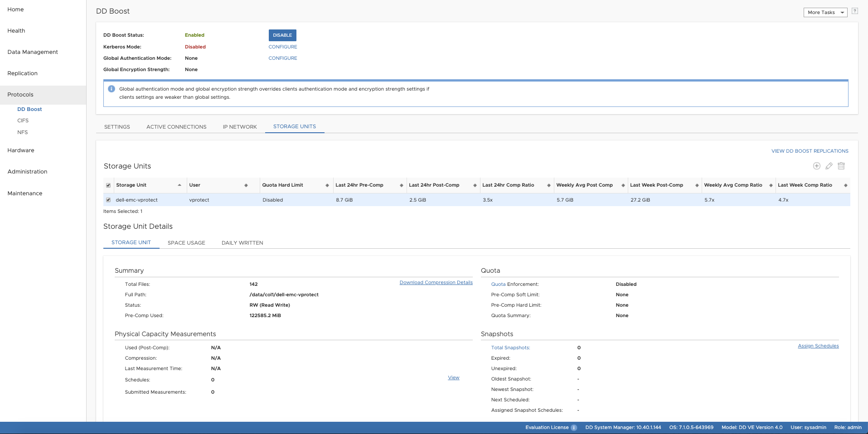This screenshot has width=868, height=434.
Task: Click Configure next to Kerberos Mode
Action: [x=282, y=47]
